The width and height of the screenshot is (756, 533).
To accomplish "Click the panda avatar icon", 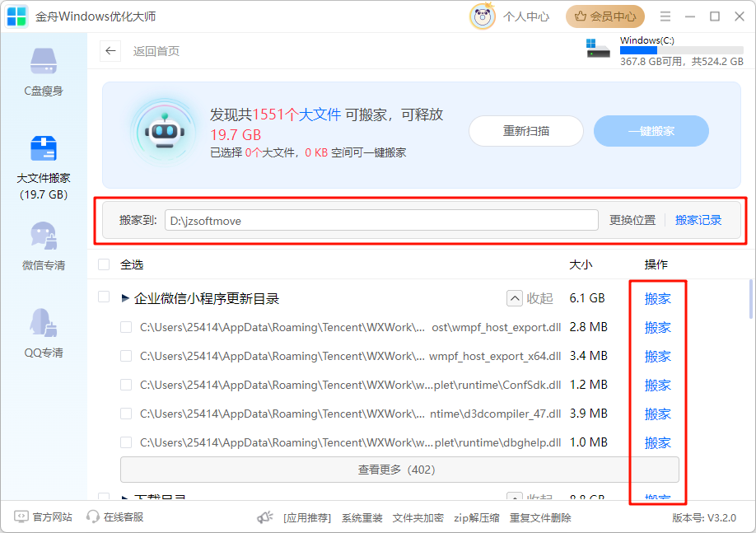I will [x=482, y=16].
